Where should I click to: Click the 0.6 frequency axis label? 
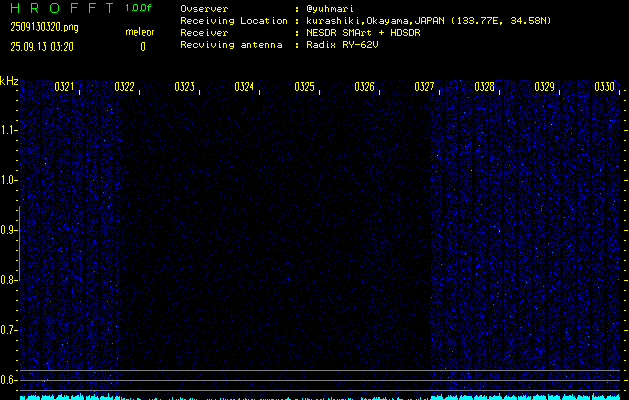tap(8, 380)
